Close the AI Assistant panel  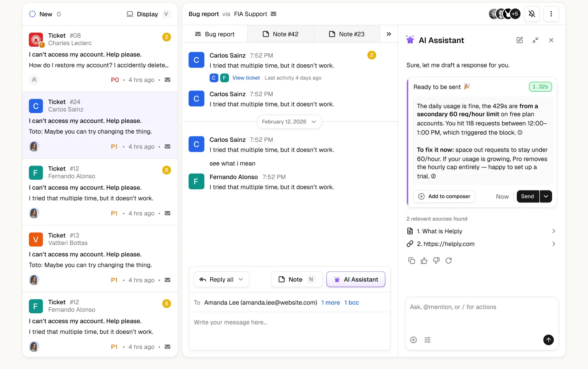[x=551, y=40]
